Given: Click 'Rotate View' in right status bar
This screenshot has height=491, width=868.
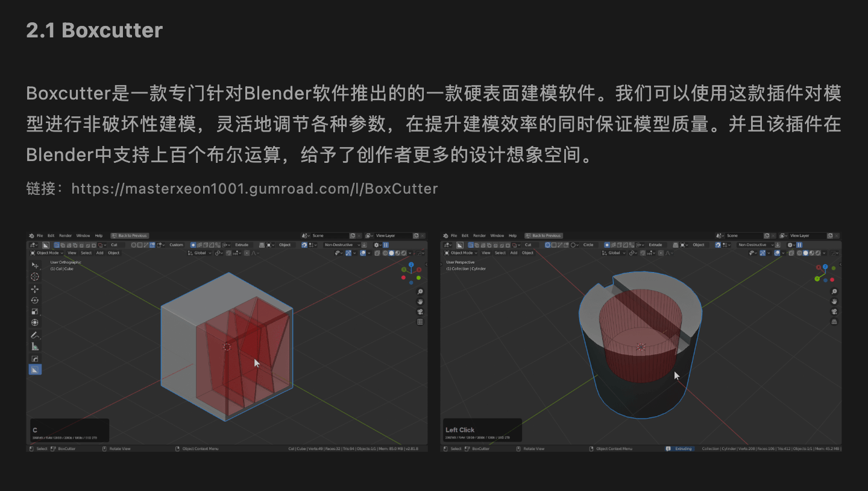Looking at the screenshot, I should (x=533, y=449).
